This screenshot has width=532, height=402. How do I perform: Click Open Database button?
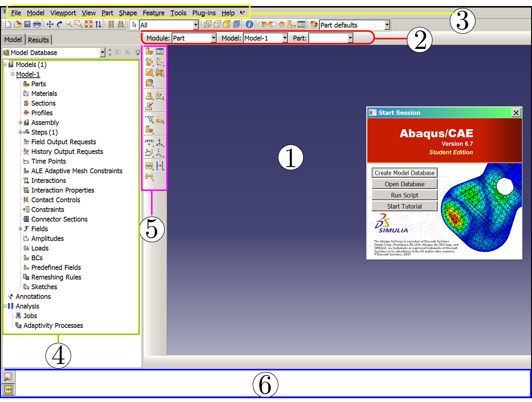coord(404,184)
